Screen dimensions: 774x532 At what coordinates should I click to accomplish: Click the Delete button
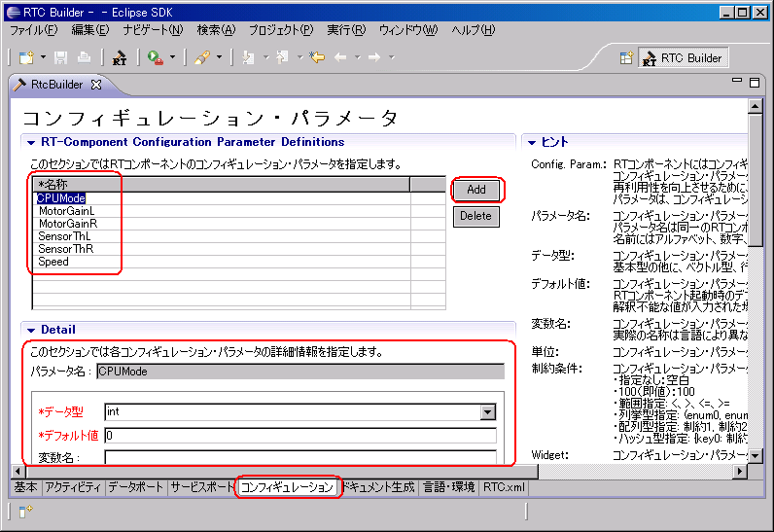(476, 216)
